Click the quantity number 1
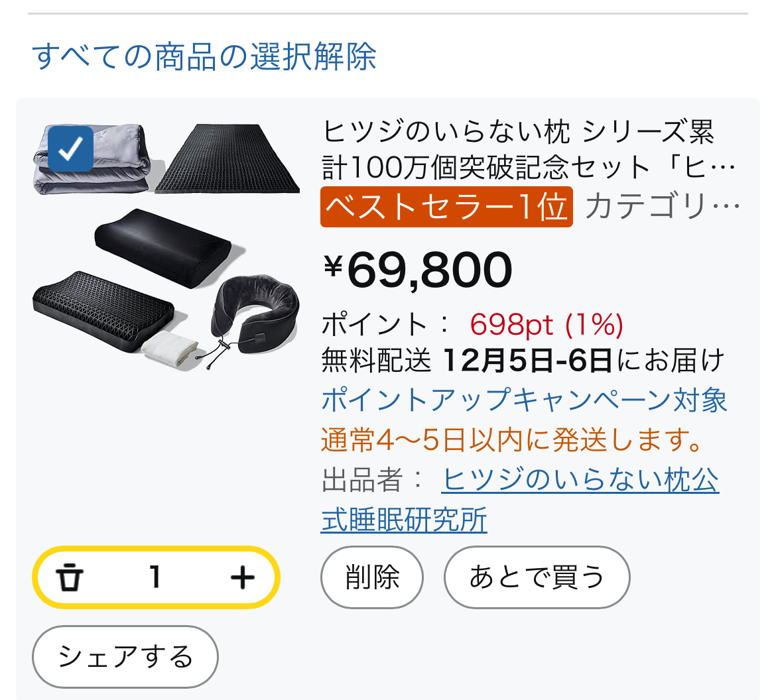The image size is (776, 700). pos(155,577)
